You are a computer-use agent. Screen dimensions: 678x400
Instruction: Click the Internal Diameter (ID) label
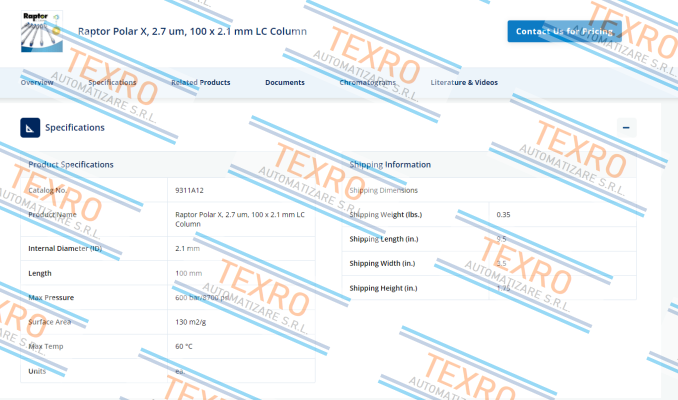tap(65, 248)
